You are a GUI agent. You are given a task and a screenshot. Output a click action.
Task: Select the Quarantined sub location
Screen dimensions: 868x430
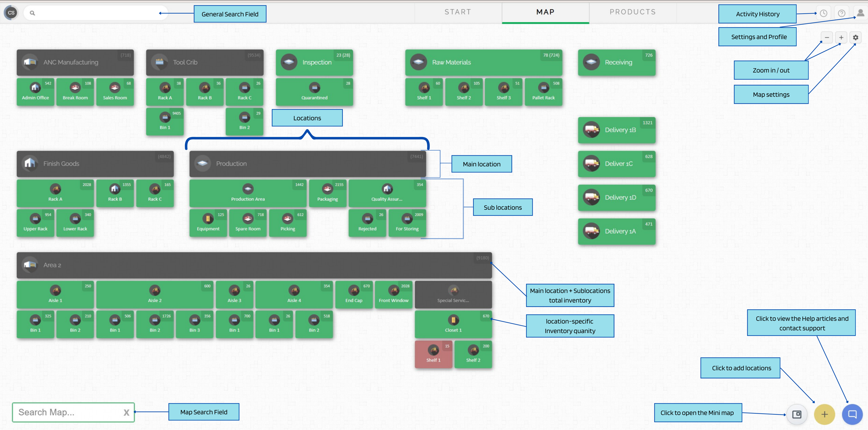314,92
